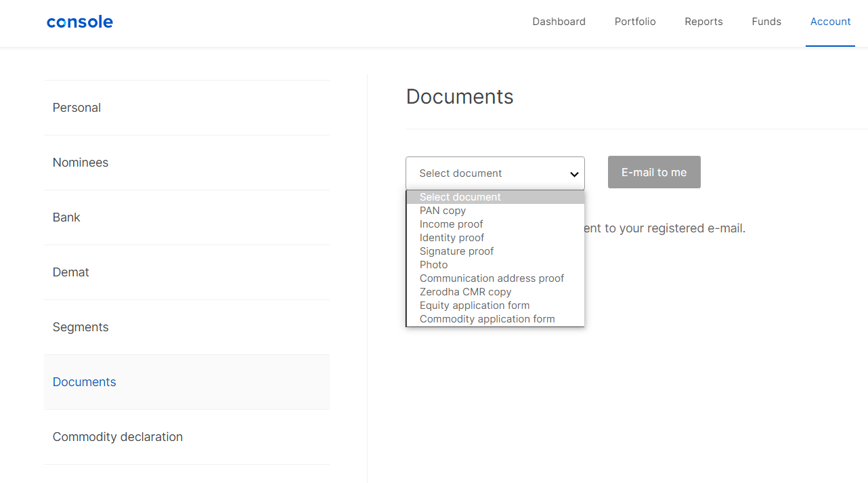Click the Console logo

coord(80,22)
